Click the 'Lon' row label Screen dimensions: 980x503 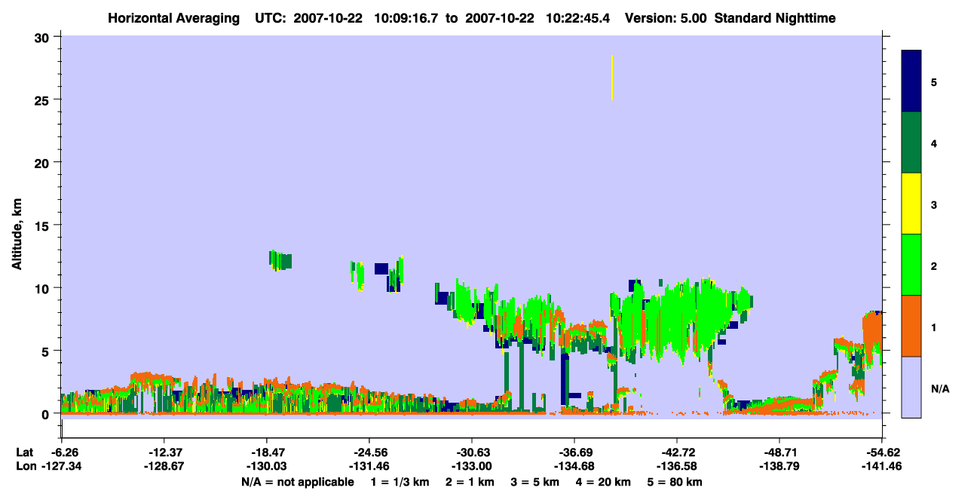coord(26,467)
